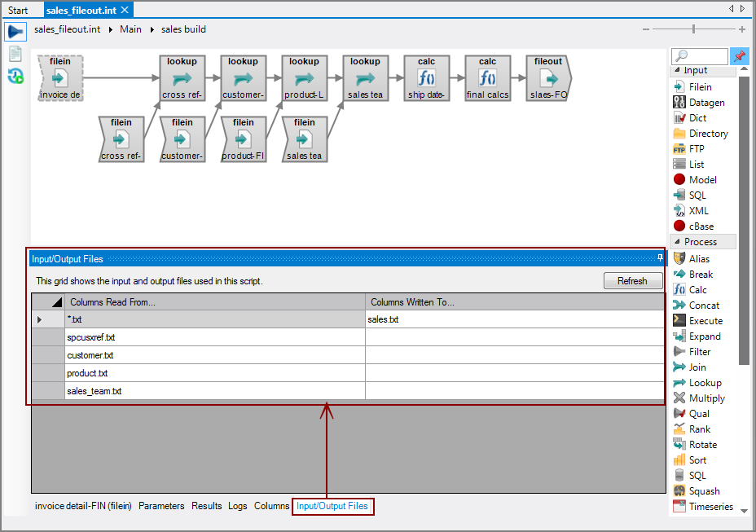Select the Datagen input tool
Image resolution: width=756 pixels, height=532 pixels.
tap(702, 101)
